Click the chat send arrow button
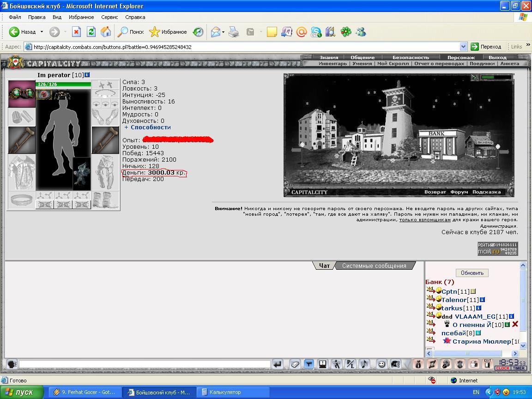The width and height of the screenshot is (532, 399). pos(277,364)
